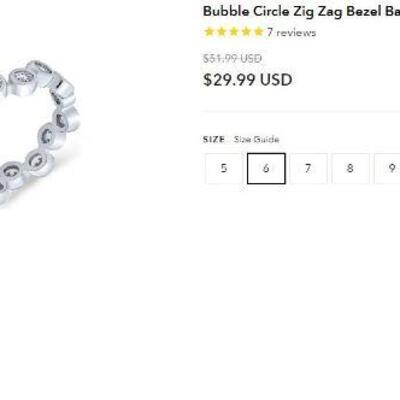
Task: Click the second yellow rating star
Action: 221,32
